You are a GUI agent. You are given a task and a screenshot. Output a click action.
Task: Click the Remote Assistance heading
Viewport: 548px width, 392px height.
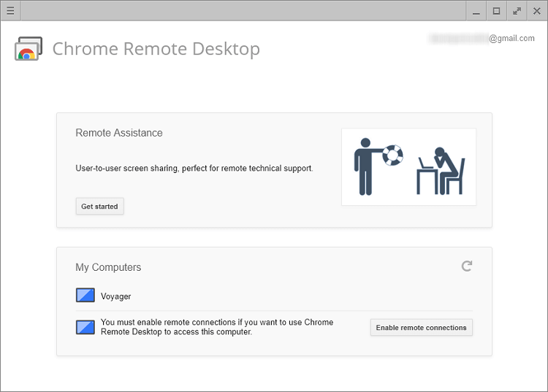[x=119, y=133]
